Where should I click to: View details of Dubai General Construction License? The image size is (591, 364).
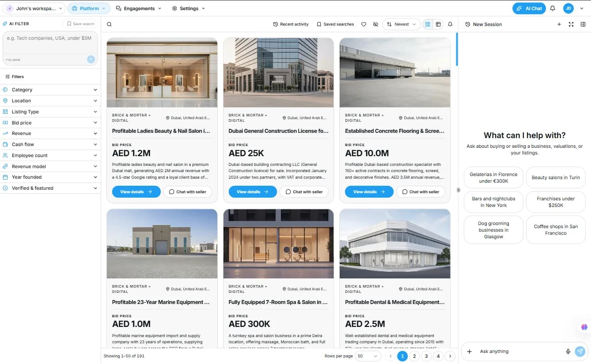tap(253, 192)
